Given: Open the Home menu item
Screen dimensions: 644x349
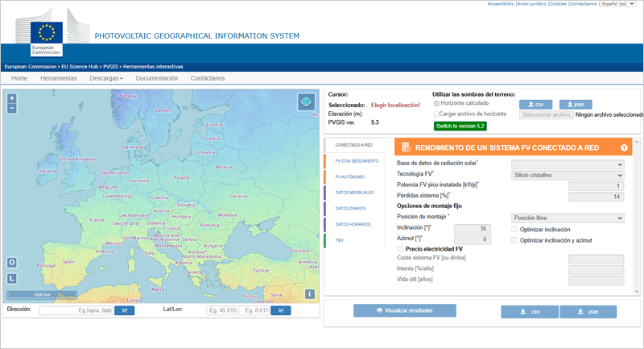Looking at the screenshot, I should (19, 78).
